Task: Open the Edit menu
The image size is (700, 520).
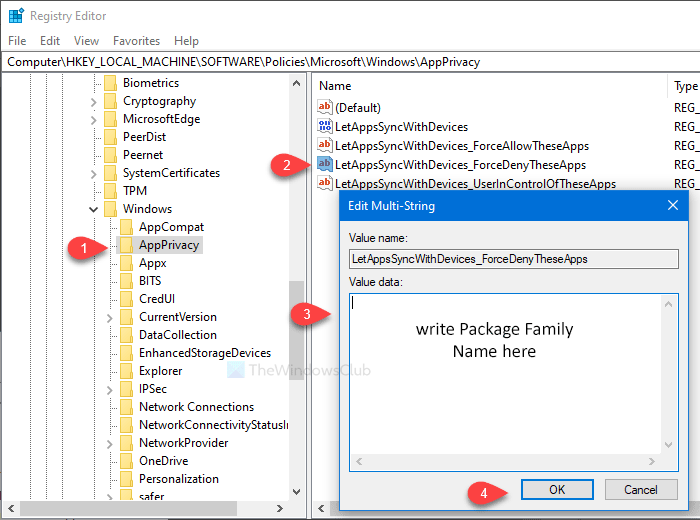Action: coord(50,41)
